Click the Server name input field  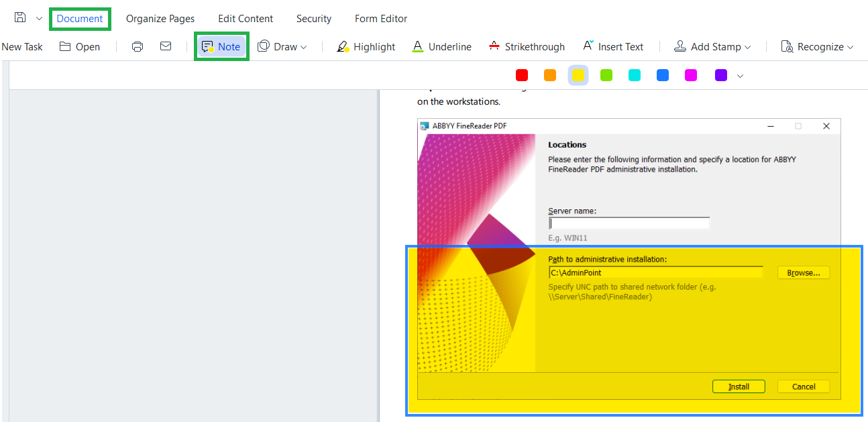[629, 223]
